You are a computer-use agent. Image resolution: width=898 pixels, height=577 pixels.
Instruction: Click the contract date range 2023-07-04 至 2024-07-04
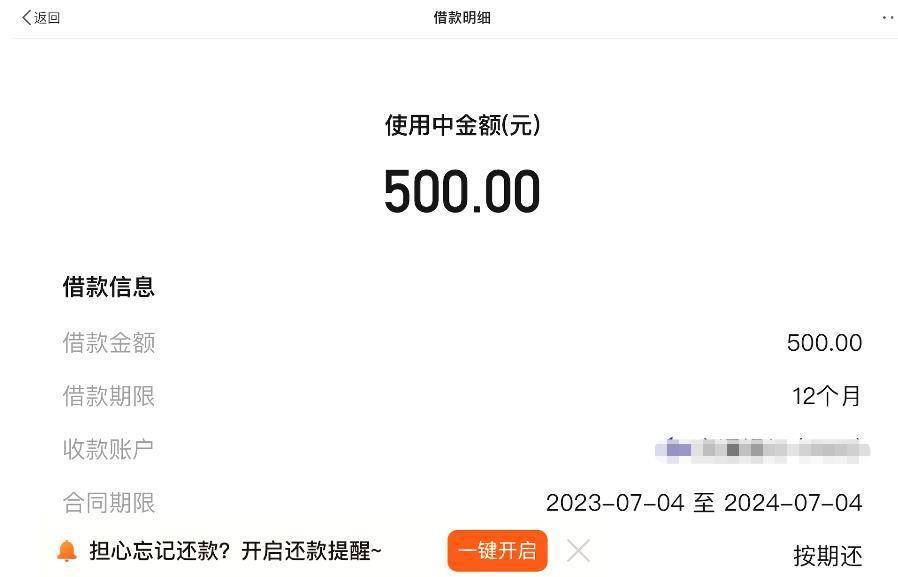(704, 503)
